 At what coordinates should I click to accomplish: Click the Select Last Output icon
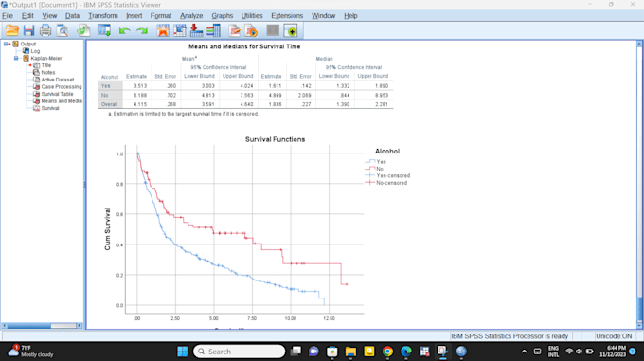click(234, 30)
